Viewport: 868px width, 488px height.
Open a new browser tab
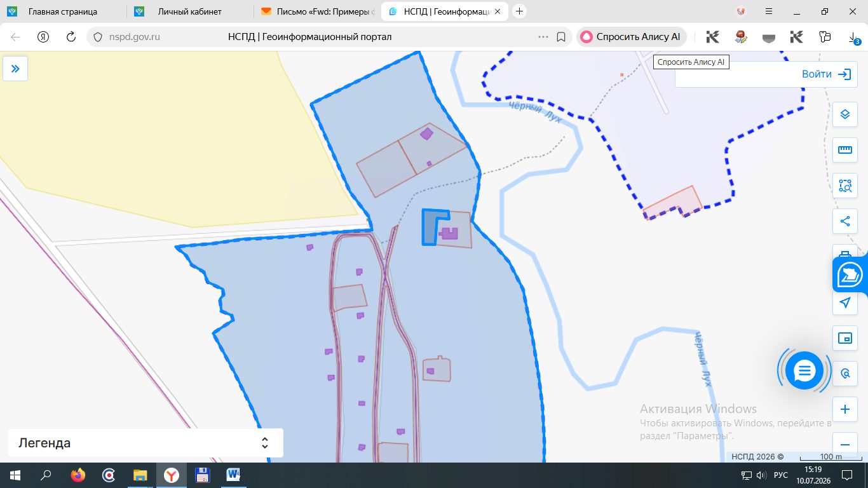coord(520,11)
